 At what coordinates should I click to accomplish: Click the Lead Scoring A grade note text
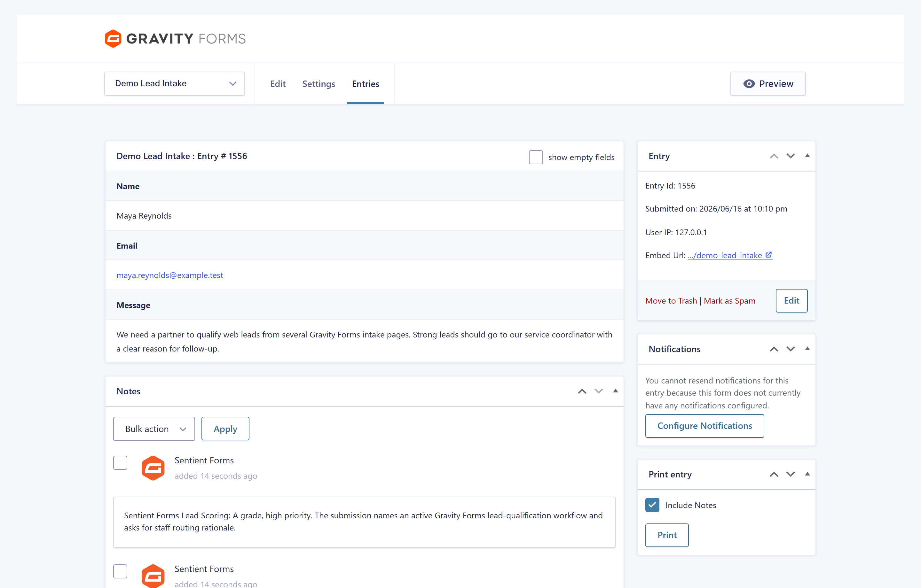point(363,522)
